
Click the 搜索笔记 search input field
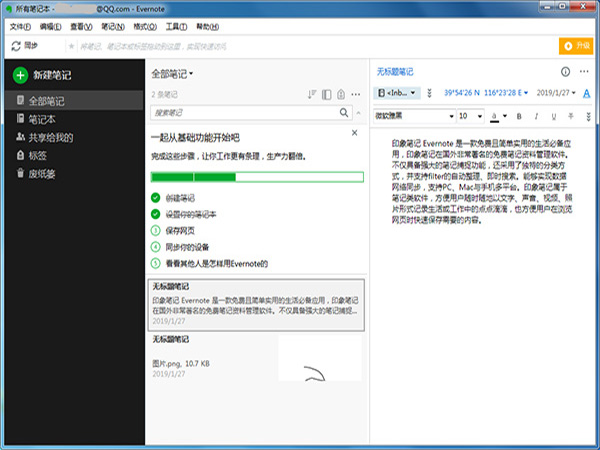point(245,112)
